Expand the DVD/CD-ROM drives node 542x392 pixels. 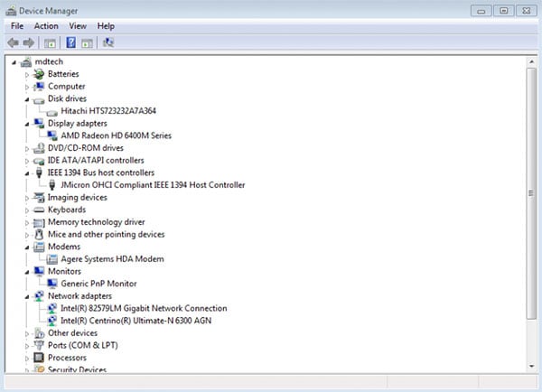coord(27,149)
